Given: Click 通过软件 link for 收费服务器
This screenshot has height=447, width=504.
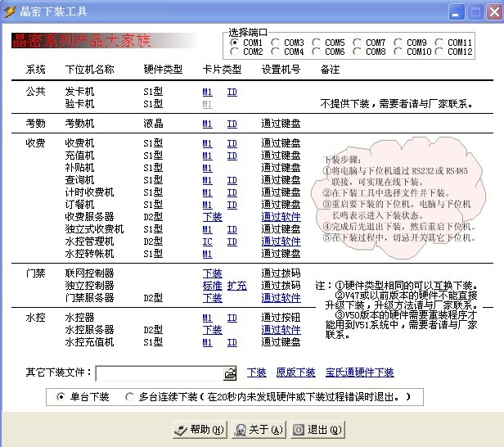Looking at the screenshot, I should 281,217.
